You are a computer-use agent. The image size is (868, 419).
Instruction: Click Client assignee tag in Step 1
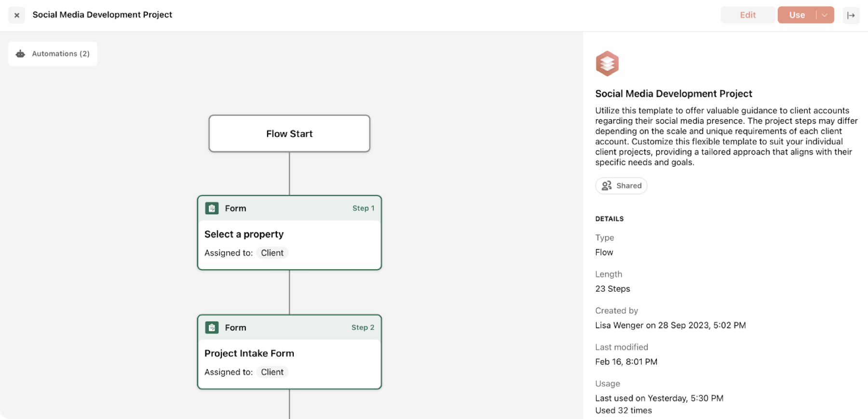(x=272, y=253)
